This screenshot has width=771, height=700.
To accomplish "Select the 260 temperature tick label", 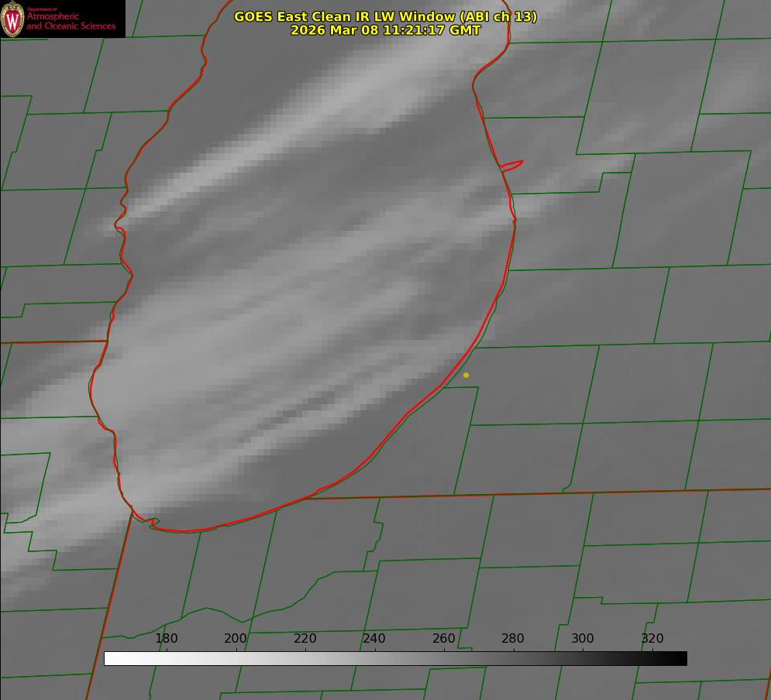I will click(444, 639).
